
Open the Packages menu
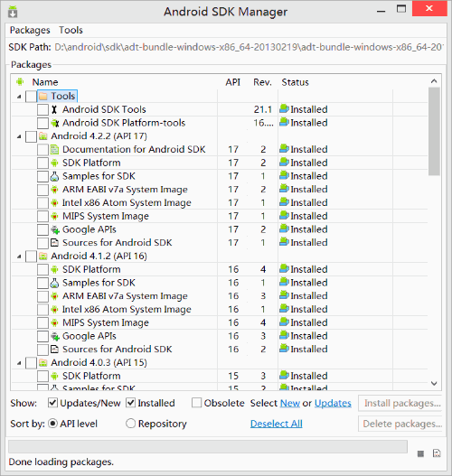coord(30,30)
